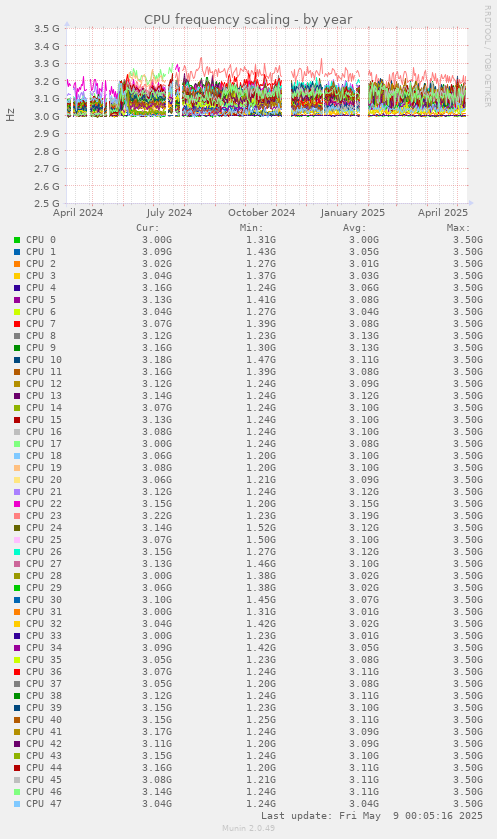497x839 pixels.
Task: Select the 'CPU 4' legend label
Action: click(x=41, y=288)
